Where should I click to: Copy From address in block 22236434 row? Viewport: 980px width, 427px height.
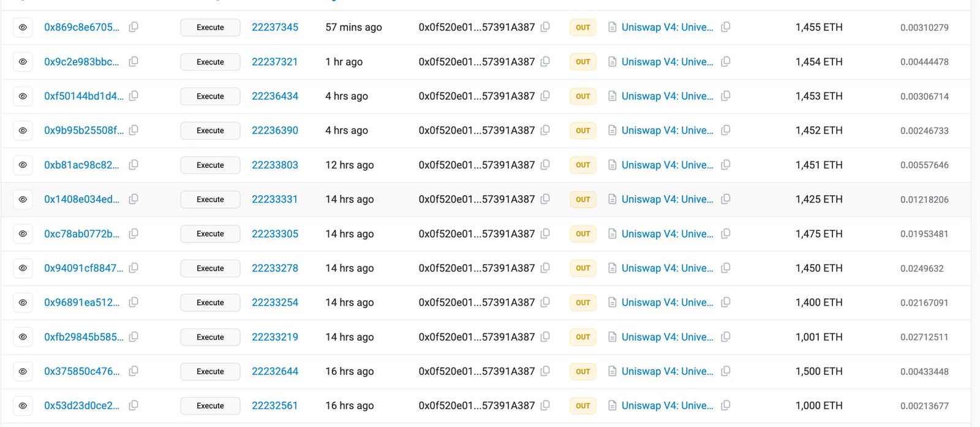(545, 96)
